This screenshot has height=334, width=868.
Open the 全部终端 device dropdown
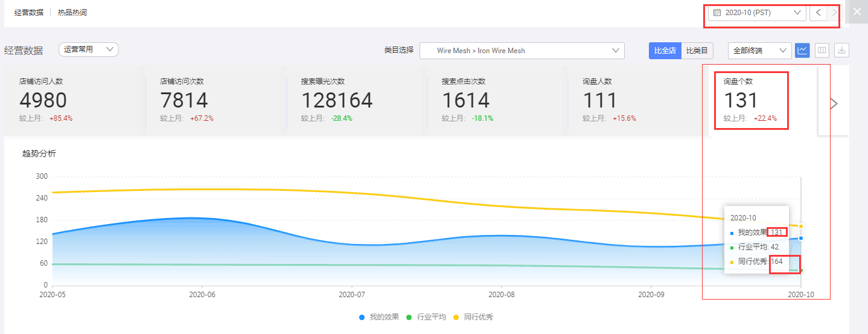tap(759, 51)
